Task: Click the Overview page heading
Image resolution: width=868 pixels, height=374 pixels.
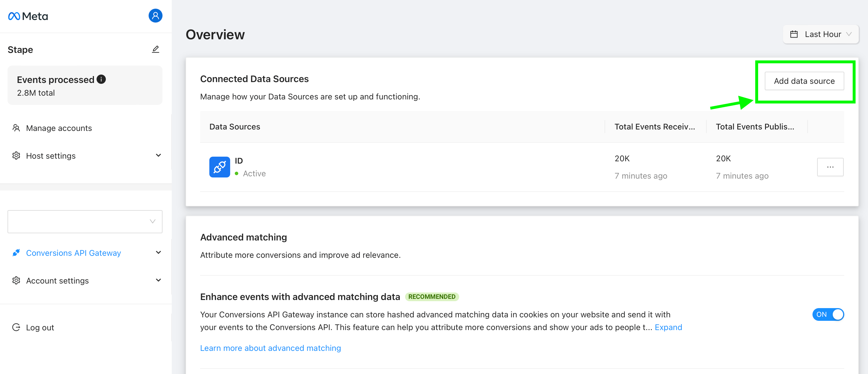Action: click(215, 35)
